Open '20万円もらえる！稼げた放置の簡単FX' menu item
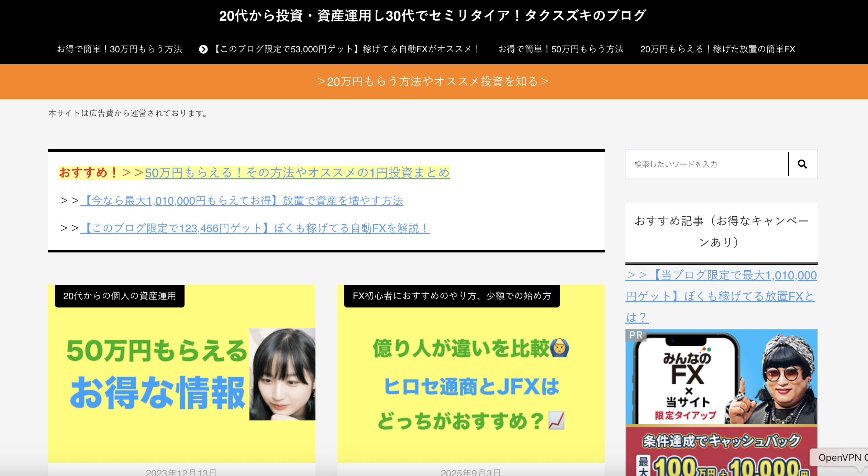868x476 pixels. (x=717, y=49)
